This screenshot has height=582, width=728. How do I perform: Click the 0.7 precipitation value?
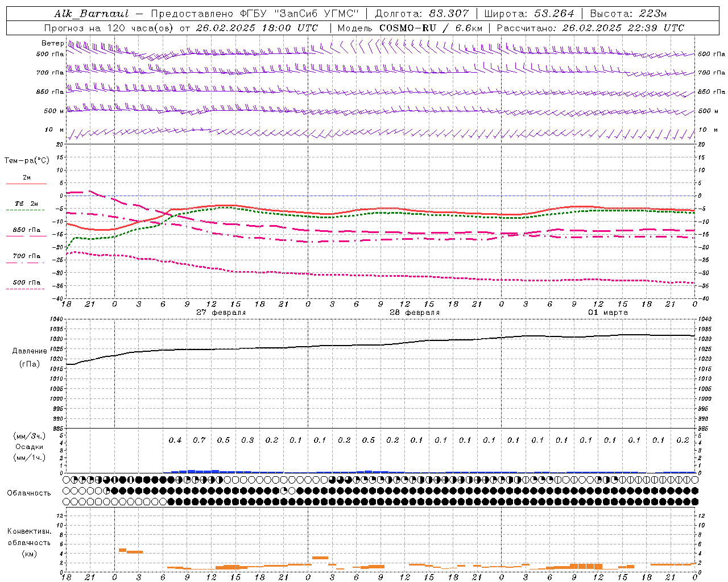(199, 440)
